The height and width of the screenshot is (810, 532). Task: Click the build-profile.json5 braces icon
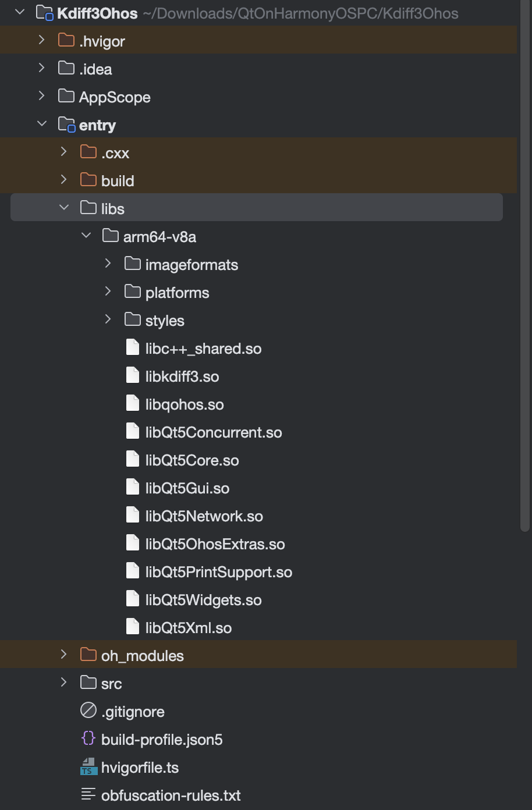point(88,738)
